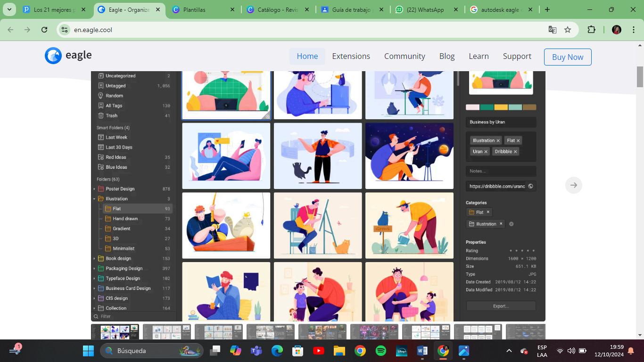
Task: Click the Notes input field
Action: 501,171
